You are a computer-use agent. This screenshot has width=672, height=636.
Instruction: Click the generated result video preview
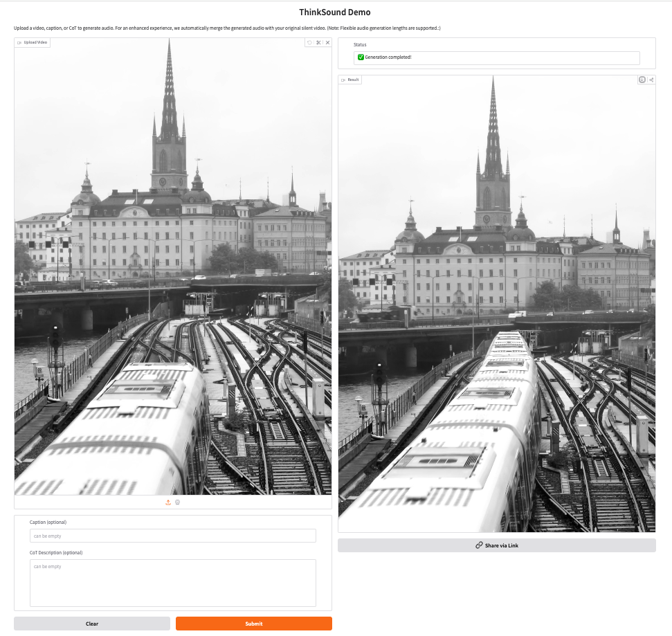coord(496,305)
